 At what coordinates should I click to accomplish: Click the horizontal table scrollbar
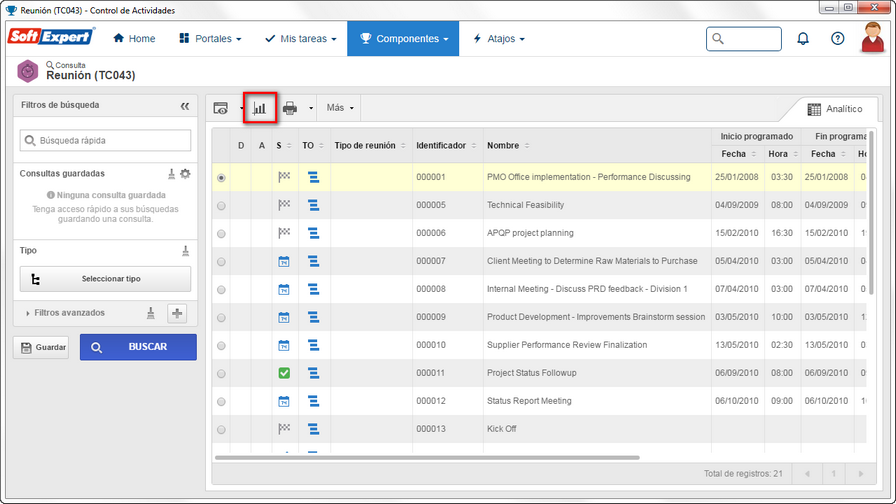coord(427,458)
